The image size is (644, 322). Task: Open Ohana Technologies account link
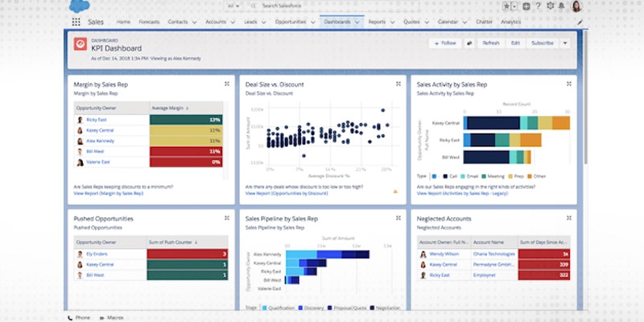[x=493, y=254]
